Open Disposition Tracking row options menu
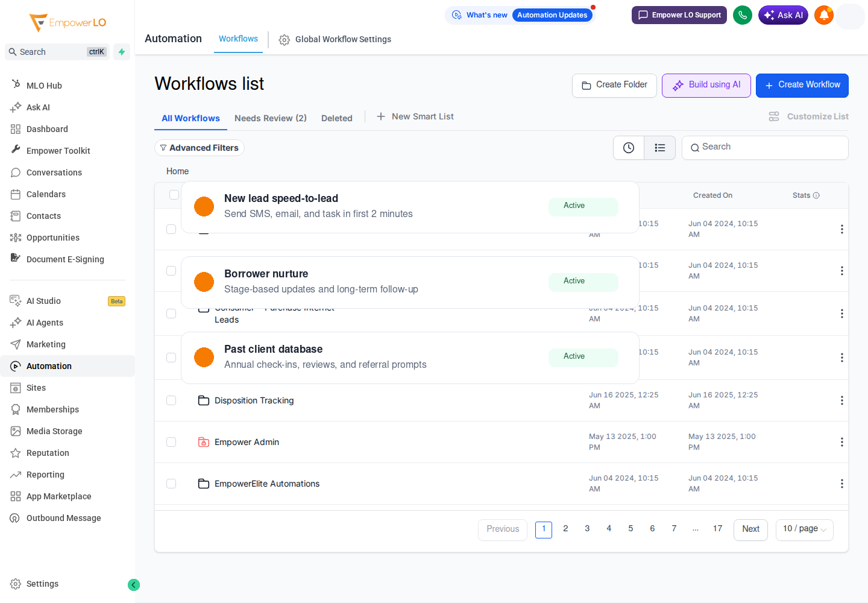Screen dimensions: 868x603 842,400
